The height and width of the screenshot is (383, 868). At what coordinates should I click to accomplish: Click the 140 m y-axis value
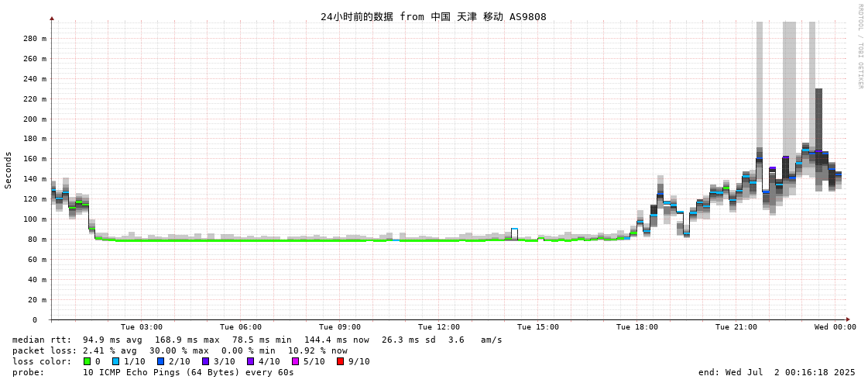[x=35, y=179]
